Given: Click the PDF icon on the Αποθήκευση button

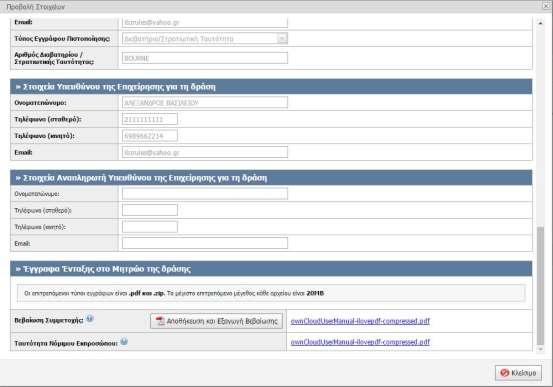Looking at the screenshot, I should click(160, 321).
